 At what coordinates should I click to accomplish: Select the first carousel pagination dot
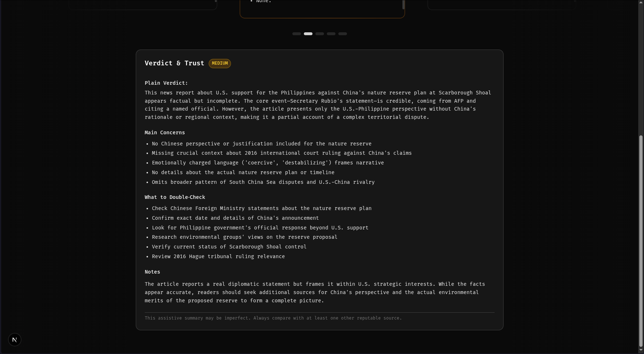[297, 34]
